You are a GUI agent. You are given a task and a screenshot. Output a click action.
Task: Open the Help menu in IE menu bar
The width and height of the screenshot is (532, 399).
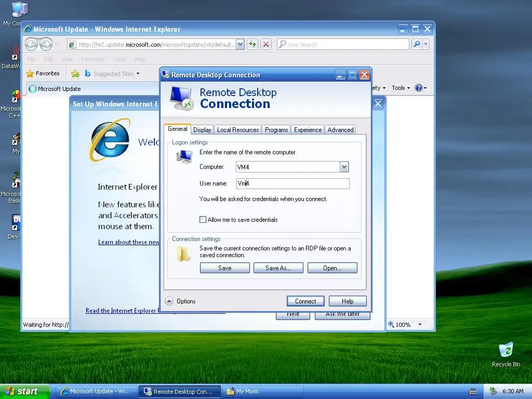tap(139, 59)
